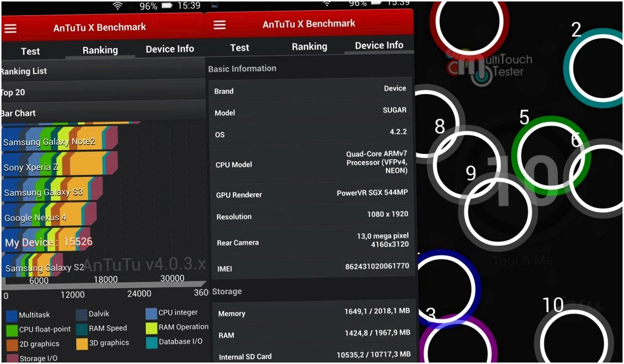624x364 pixels.
Task: Click the CPU Model row
Action: 312,163
